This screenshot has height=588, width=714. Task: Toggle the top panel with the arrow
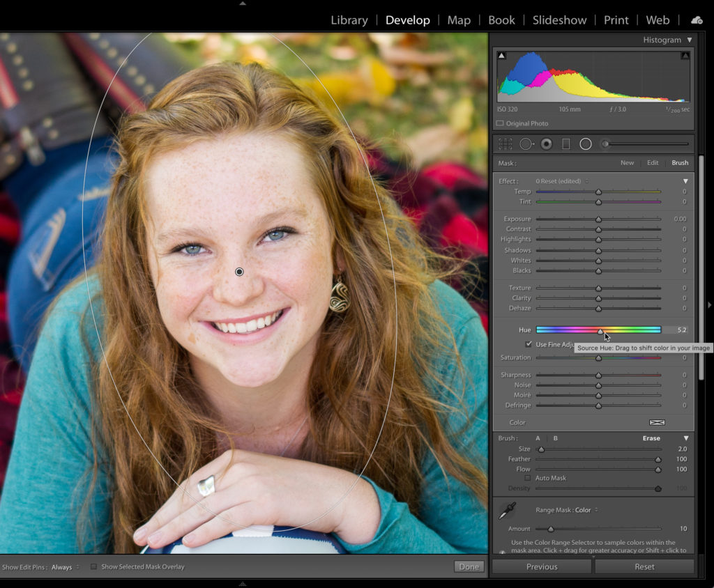[243, 3]
